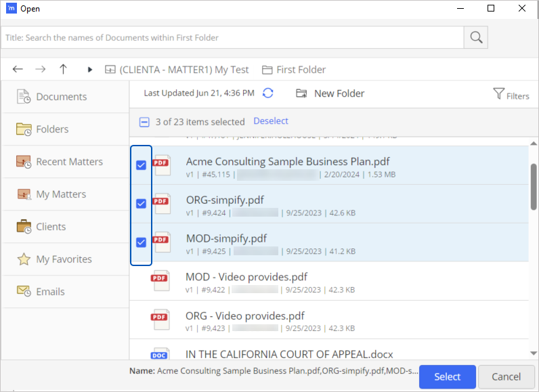
Task: Click the MOD-simpify.pdf file name
Action: pyautogui.click(x=226, y=238)
